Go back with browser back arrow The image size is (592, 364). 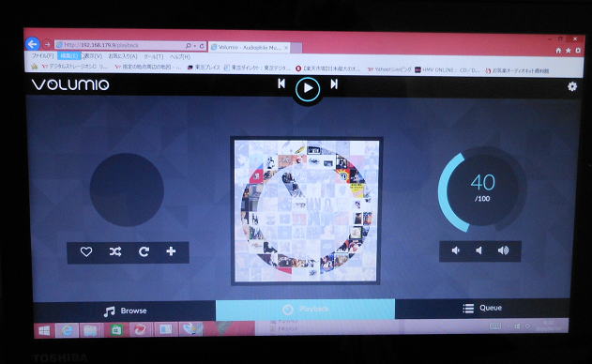(33, 44)
